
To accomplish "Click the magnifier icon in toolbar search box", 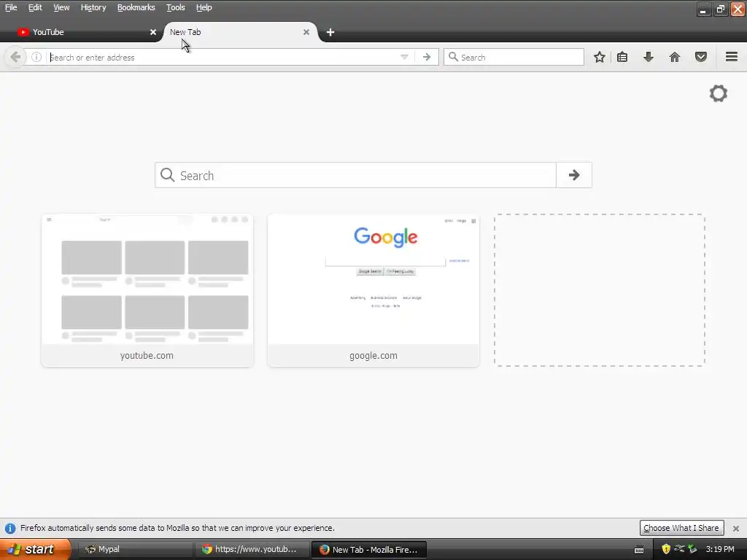I will click(453, 57).
